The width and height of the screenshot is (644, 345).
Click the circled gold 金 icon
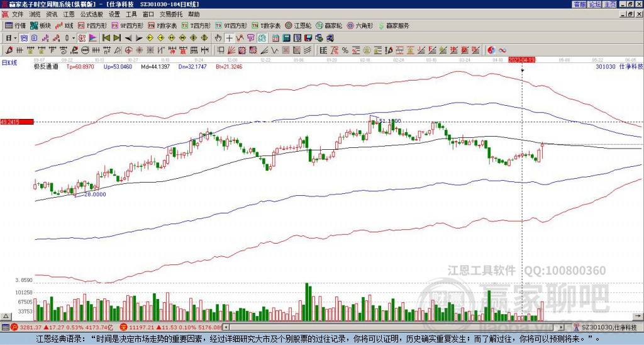tap(367, 50)
